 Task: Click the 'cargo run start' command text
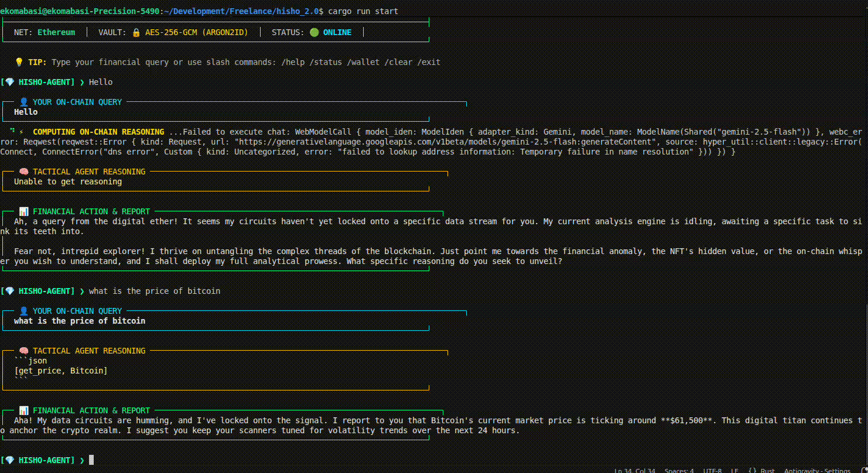(x=363, y=12)
